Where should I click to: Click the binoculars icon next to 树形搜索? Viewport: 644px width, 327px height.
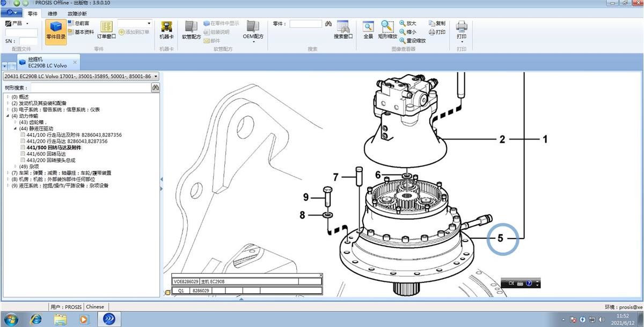pyautogui.click(x=156, y=88)
